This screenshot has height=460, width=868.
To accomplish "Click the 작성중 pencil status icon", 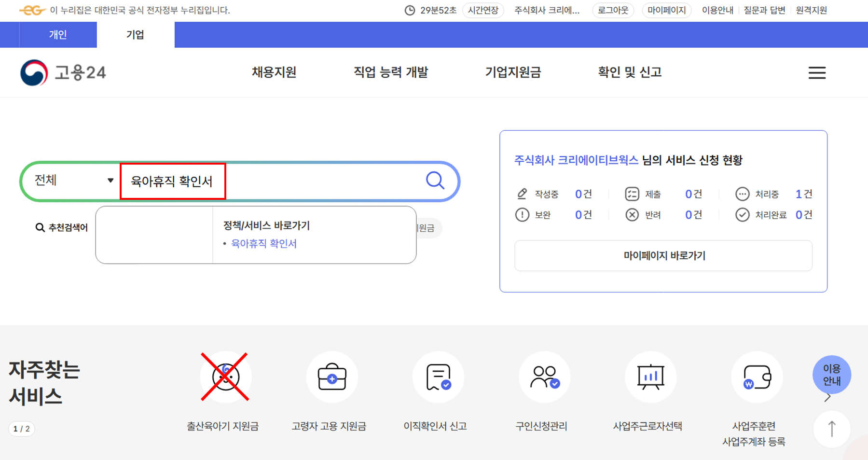I will pos(522,194).
